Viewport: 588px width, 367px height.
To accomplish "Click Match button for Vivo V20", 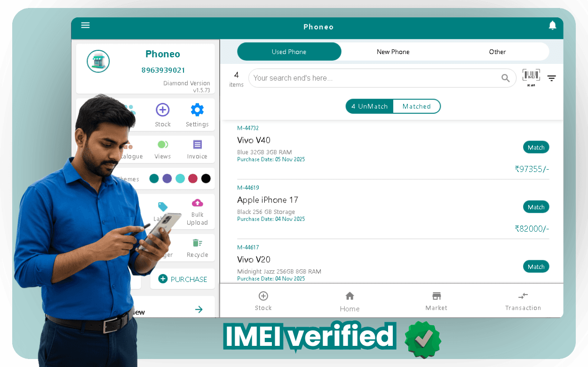I will 536,266.
